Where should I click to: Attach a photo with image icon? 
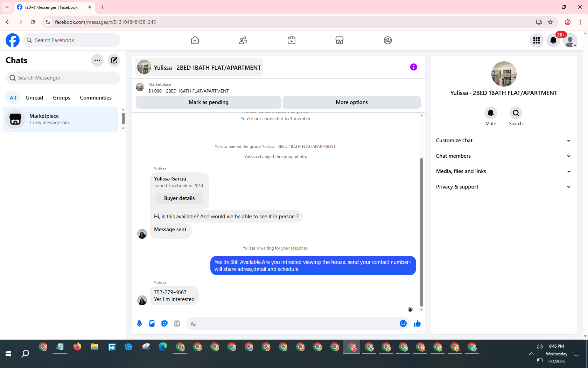152,323
